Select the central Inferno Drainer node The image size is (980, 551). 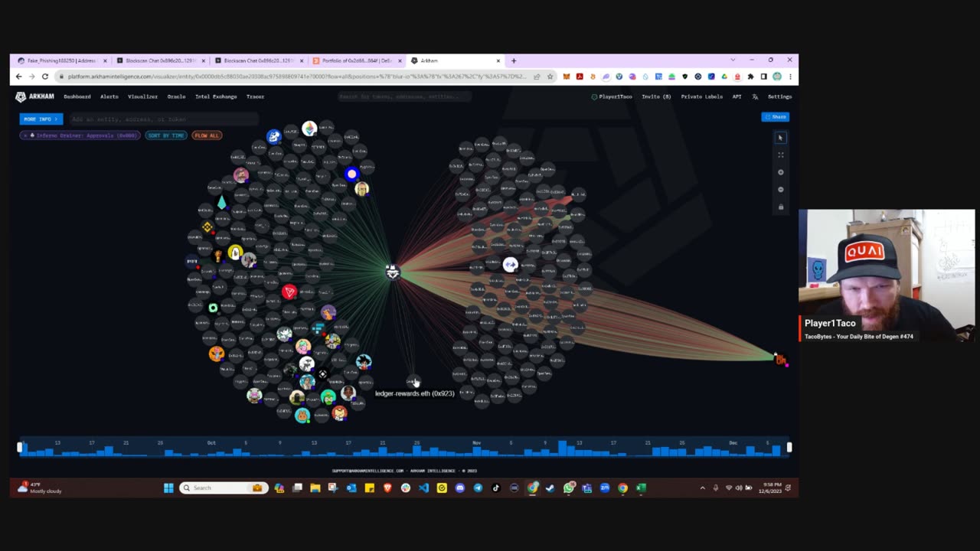tap(392, 272)
